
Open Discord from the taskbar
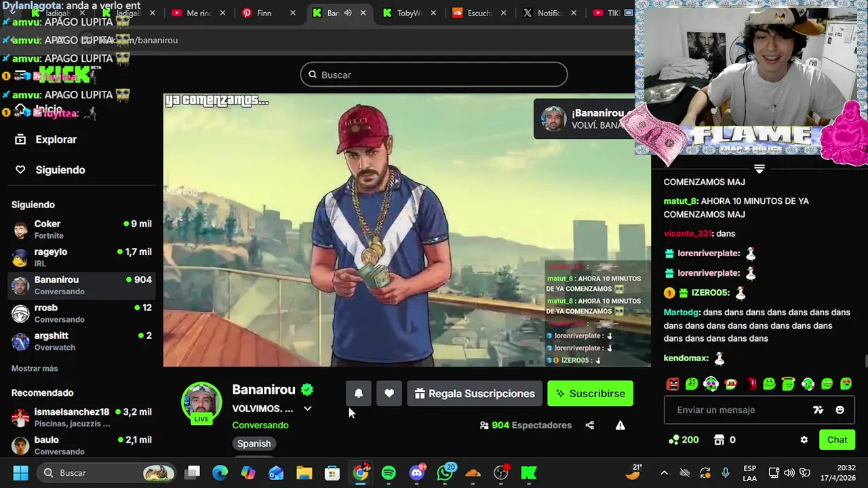pos(417,473)
